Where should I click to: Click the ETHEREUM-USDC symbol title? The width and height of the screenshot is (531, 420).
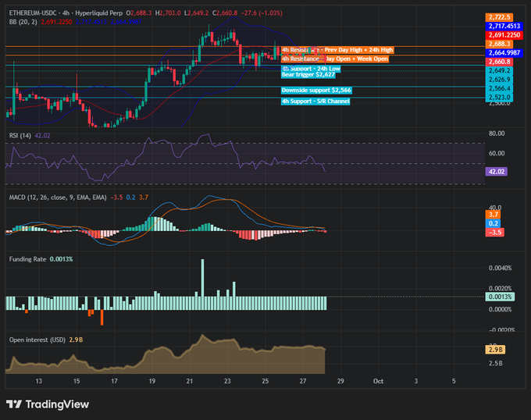coord(33,13)
